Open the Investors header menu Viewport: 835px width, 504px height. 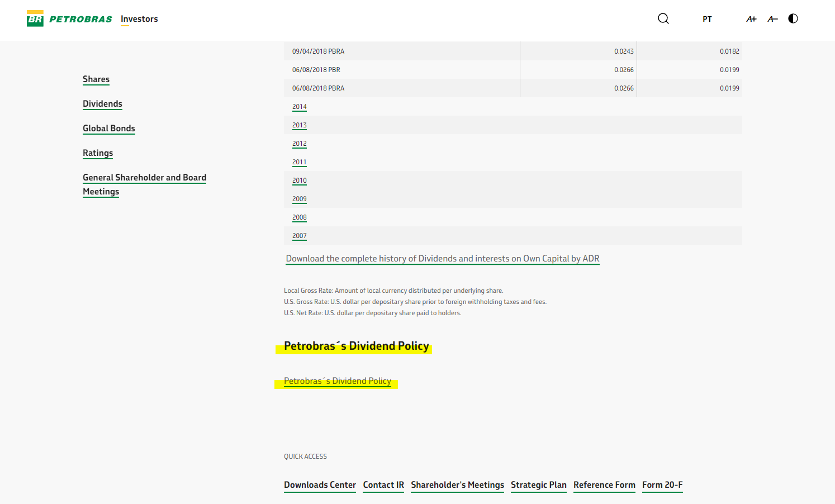point(139,19)
